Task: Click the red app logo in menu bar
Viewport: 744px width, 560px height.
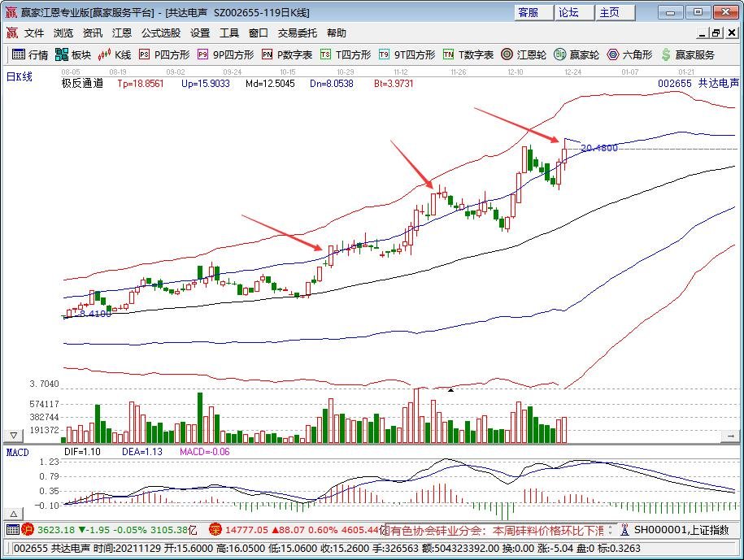Action: (12, 33)
